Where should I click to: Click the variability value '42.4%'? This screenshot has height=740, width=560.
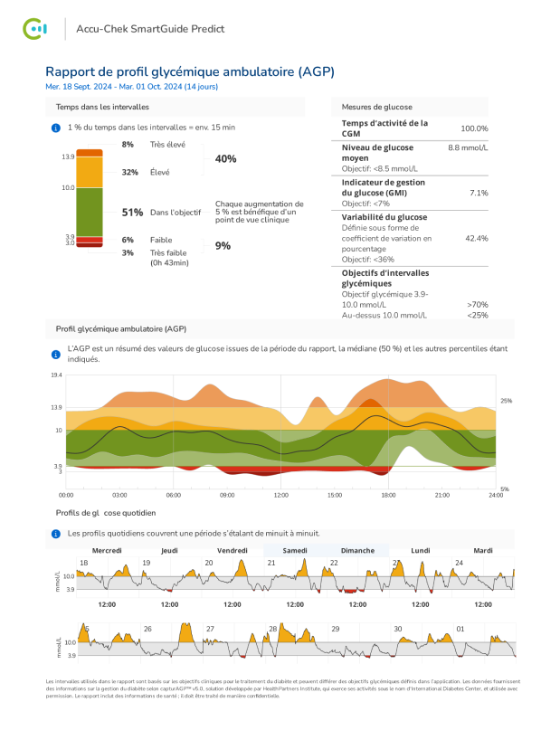point(477,238)
